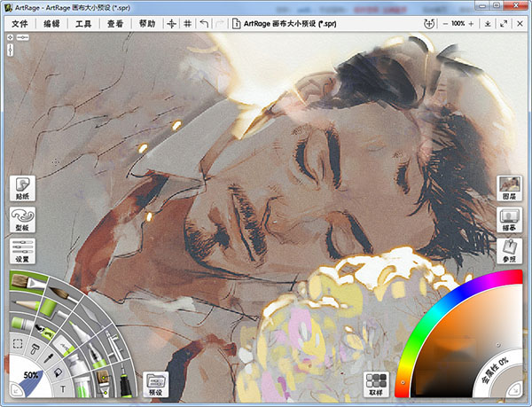Screen dimensions: 532x407
Task: Toggle the grid icon in toolbar
Action: click(x=188, y=24)
